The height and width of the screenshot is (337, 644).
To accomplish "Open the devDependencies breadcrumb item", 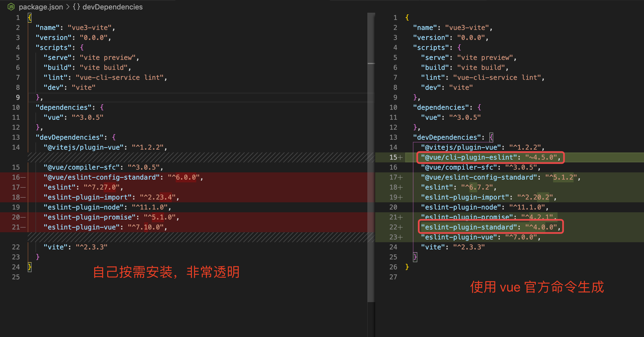I will click(113, 7).
